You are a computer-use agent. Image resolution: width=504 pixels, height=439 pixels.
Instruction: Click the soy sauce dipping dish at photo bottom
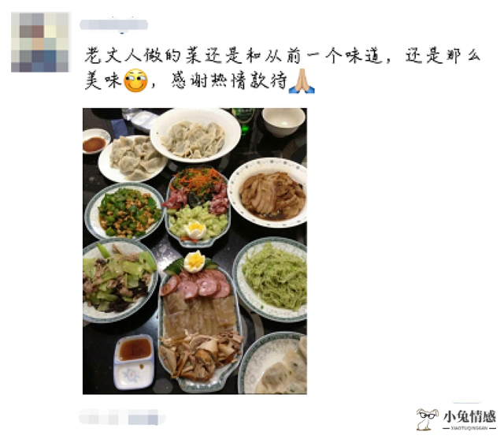(135, 362)
